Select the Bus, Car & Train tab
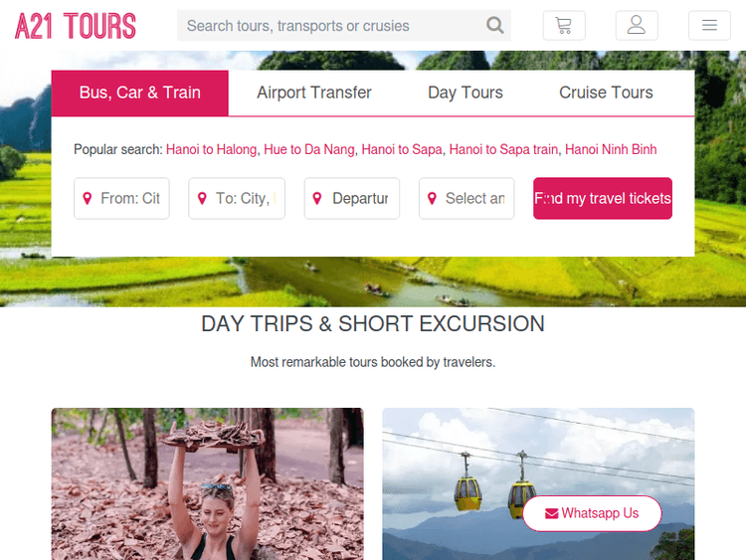 pyautogui.click(x=140, y=93)
